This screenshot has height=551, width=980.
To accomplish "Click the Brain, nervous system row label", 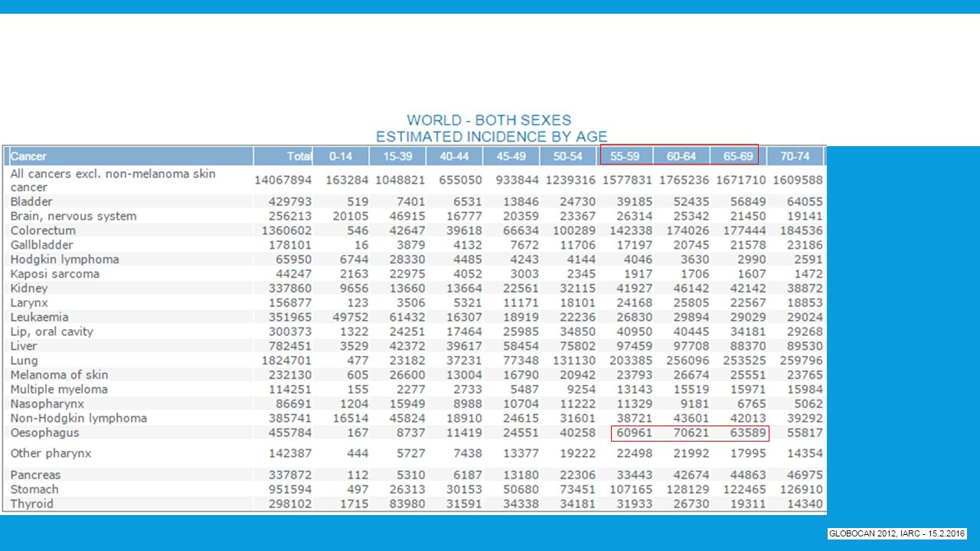I will (73, 217).
